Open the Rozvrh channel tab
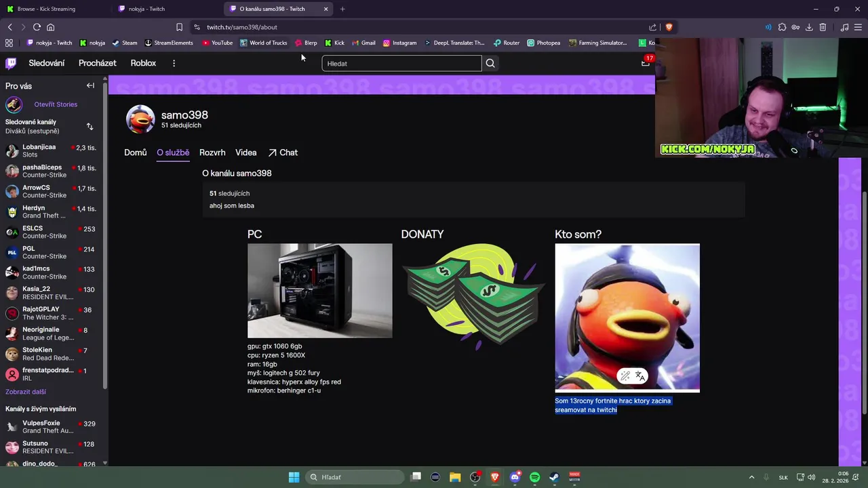Viewport: 868px width, 488px height. pos(212,152)
